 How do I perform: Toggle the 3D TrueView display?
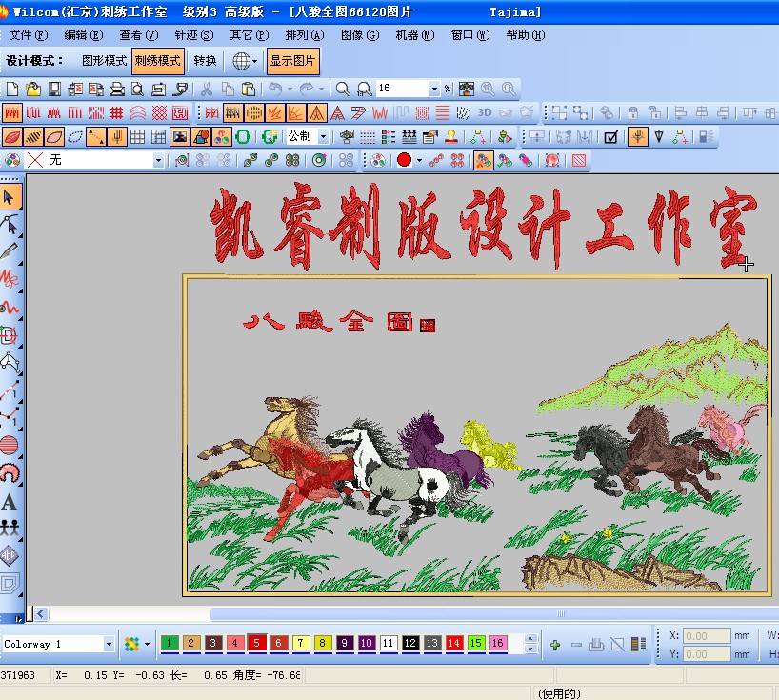click(x=485, y=112)
